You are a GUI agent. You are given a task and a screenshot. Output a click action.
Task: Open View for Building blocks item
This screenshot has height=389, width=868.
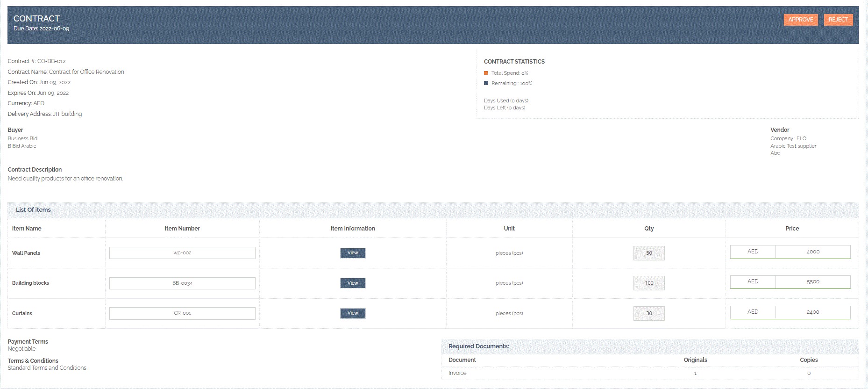(353, 283)
